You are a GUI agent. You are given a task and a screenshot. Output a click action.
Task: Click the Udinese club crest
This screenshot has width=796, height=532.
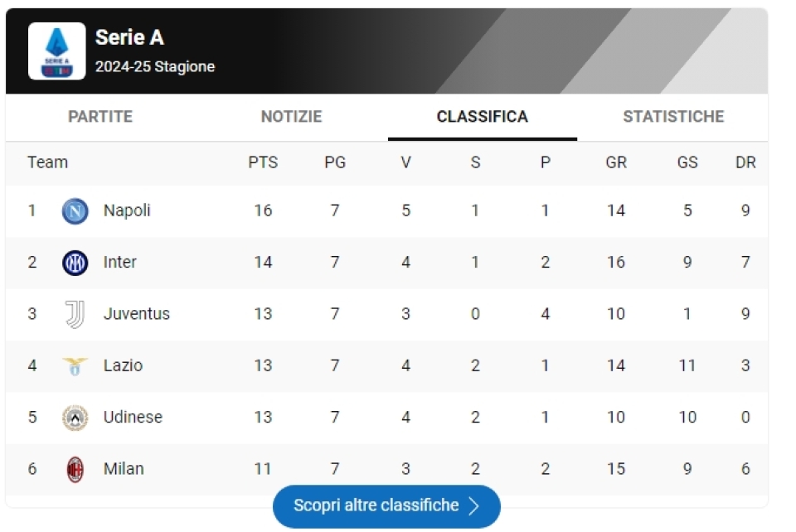click(x=75, y=418)
